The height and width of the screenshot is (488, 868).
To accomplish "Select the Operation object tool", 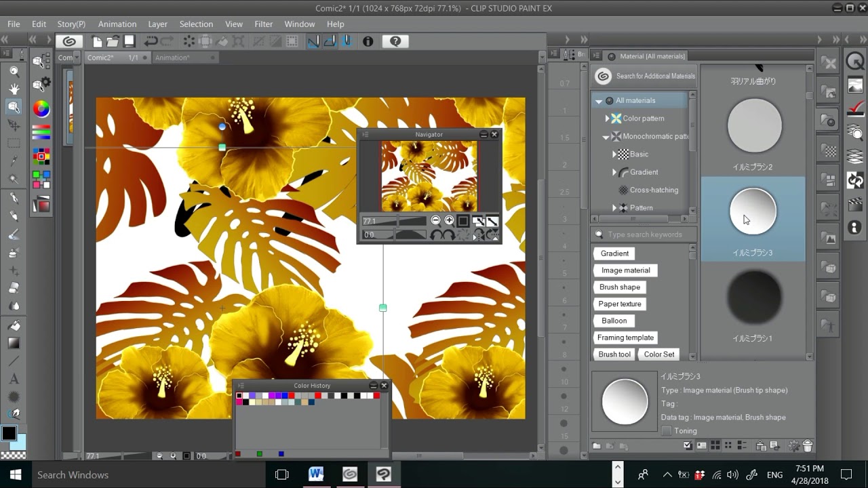I will click(x=14, y=107).
